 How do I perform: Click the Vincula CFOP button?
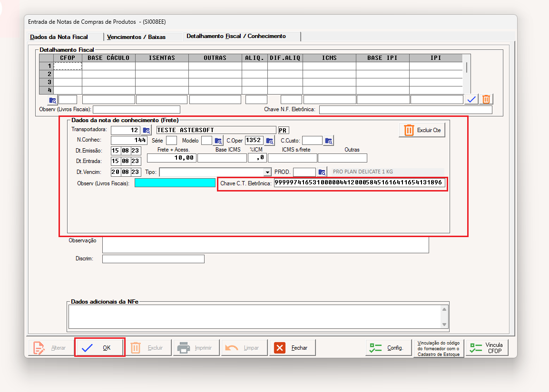pyautogui.click(x=487, y=348)
